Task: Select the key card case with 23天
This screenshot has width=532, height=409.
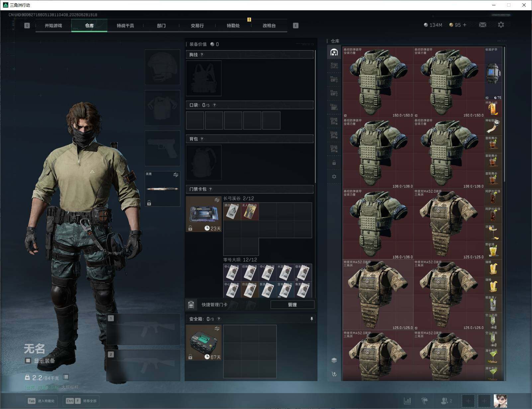Action: 204,214
